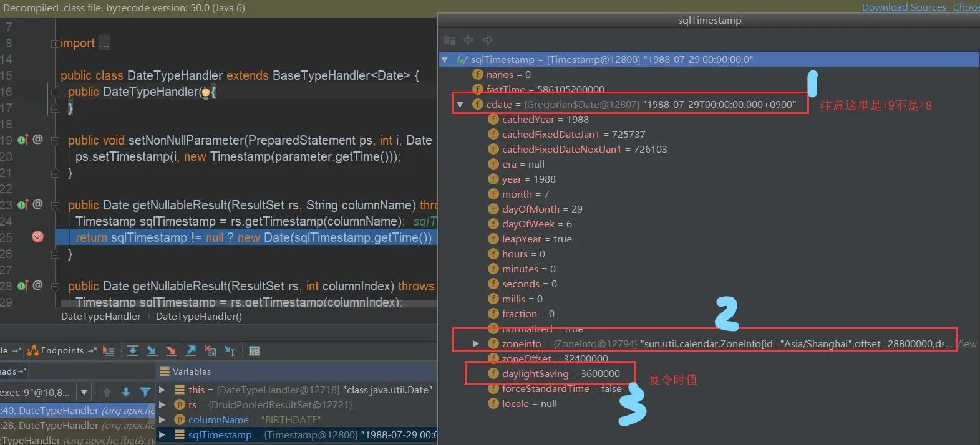
Task: Click the frames filter funnel icon
Action: (x=145, y=392)
